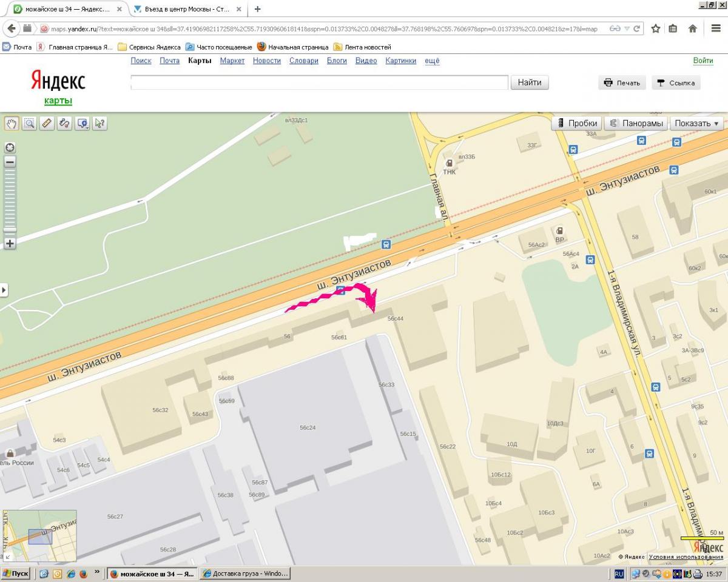Open the Блоги service link
Viewport: 728px width, 582px height.
click(x=337, y=61)
